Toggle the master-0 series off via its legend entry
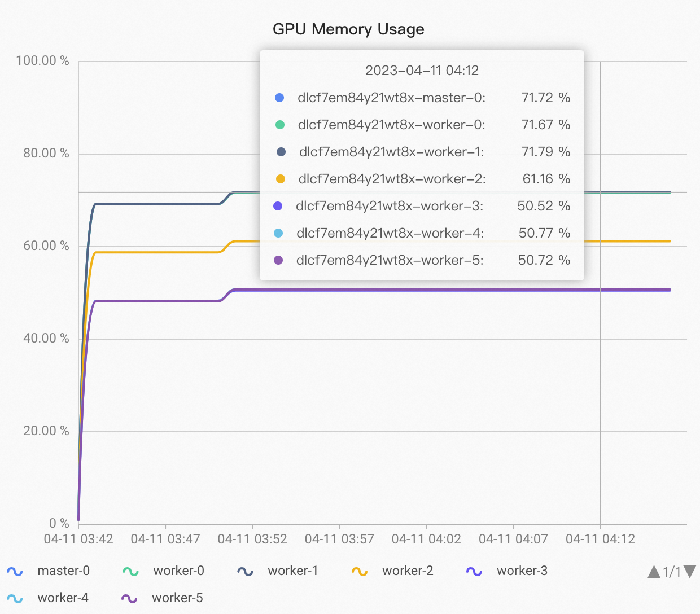 [x=63, y=571]
